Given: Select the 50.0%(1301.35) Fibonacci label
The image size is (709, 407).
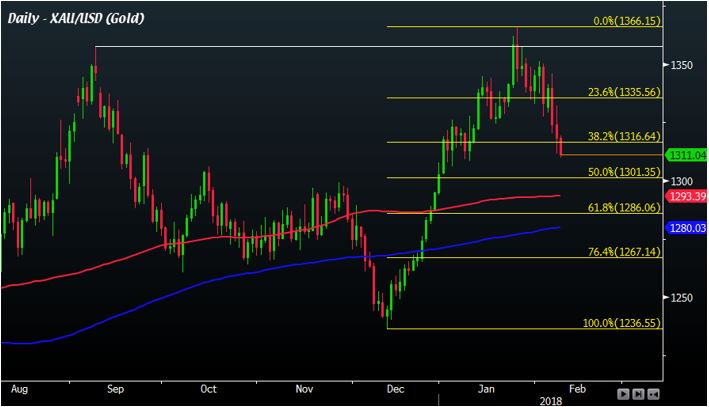Looking at the screenshot, I should (x=624, y=172).
